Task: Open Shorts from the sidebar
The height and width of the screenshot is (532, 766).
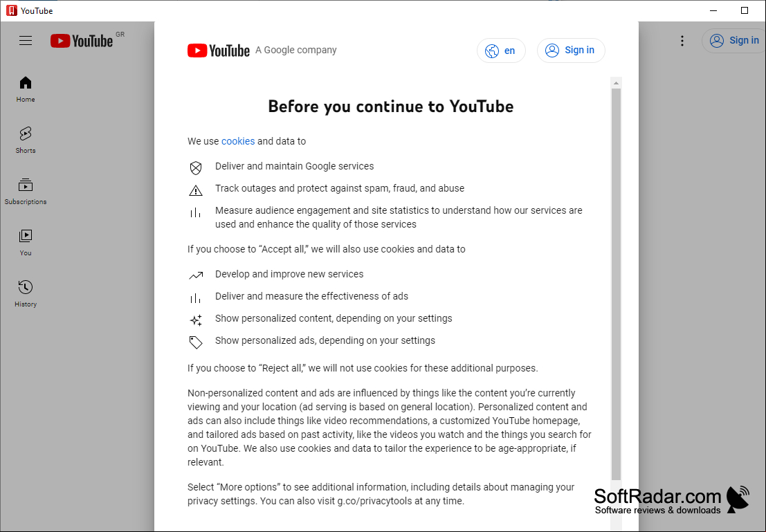Action: click(26, 140)
